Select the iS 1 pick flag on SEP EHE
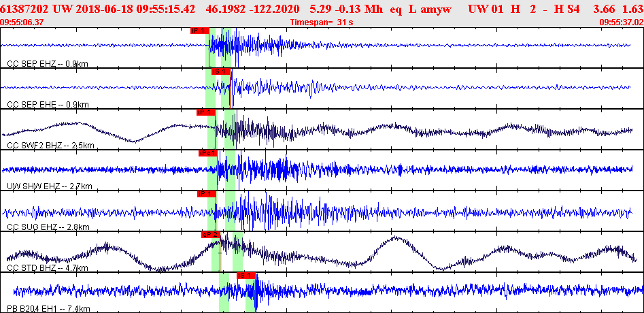 pyautogui.click(x=221, y=71)
